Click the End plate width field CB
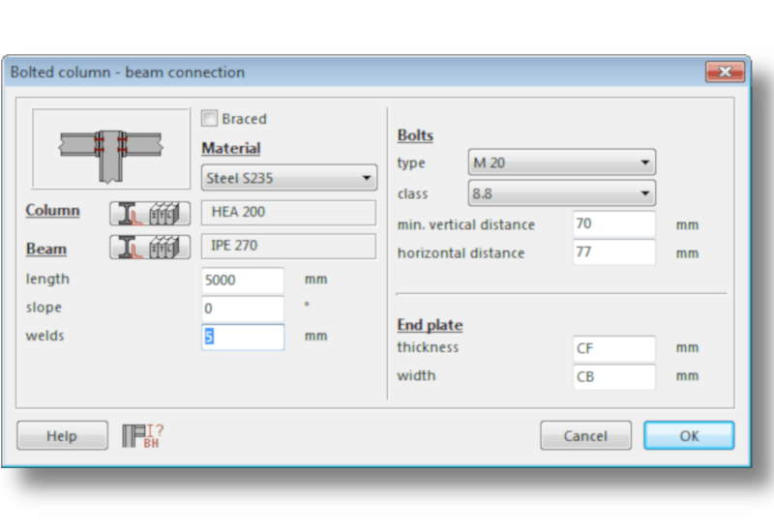This screenshot has width=774, height=532. 614,377
